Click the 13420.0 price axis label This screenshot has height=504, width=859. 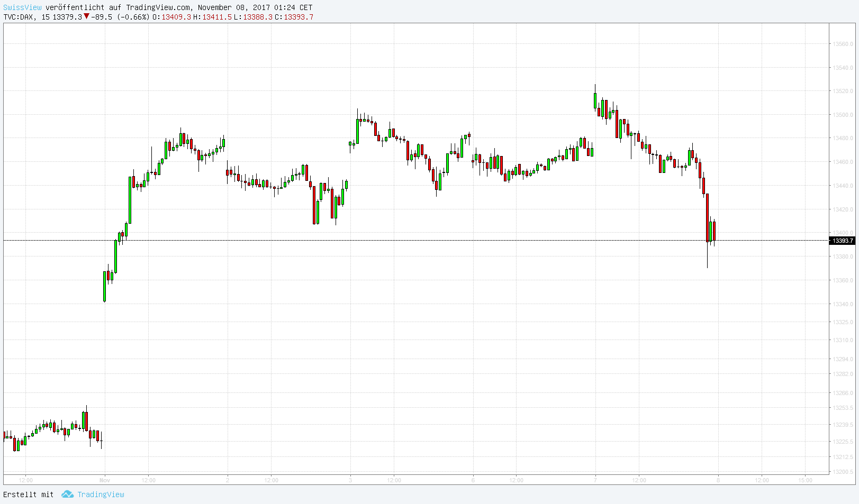[x=843, y=209]
